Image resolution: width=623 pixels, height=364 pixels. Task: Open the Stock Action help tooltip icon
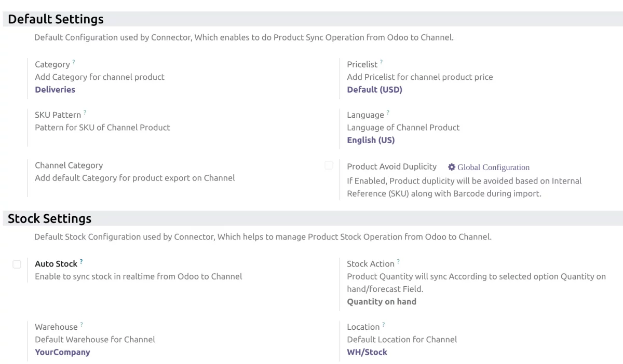tap(398, 261)
